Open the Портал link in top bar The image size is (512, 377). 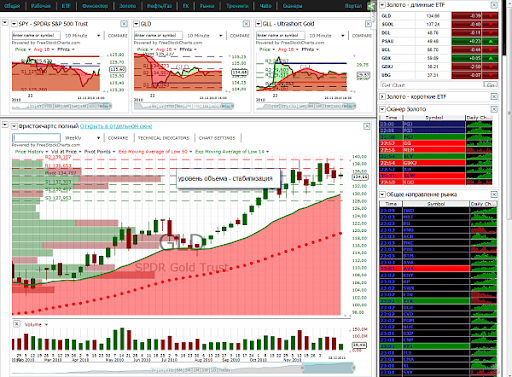(353, 6)
